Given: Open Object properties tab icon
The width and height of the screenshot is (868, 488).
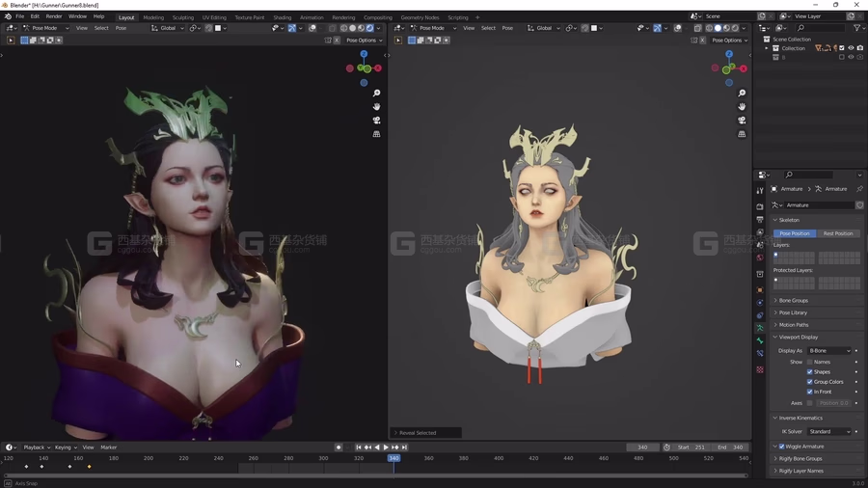Looking at the screenshot, I should pyautogui.click(x=760, y=290).
